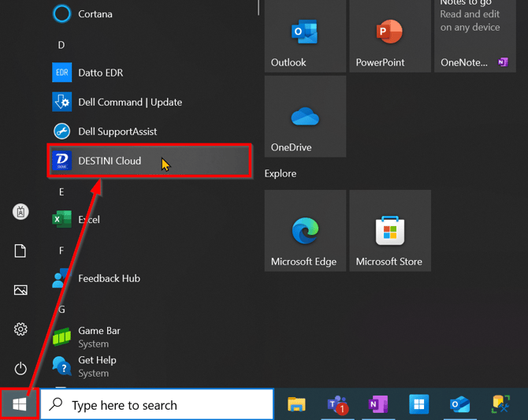Click the Power button in Start sidebar
528x420 pixels.
pos(20,368)
